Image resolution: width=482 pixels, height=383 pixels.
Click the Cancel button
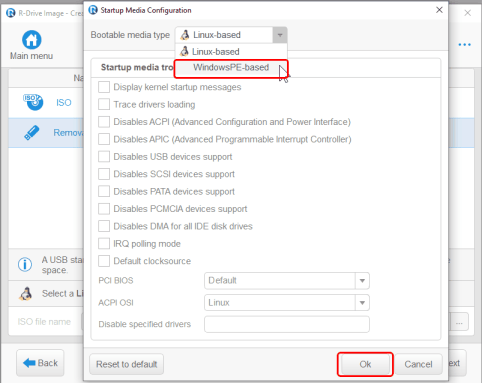(418, 364)
